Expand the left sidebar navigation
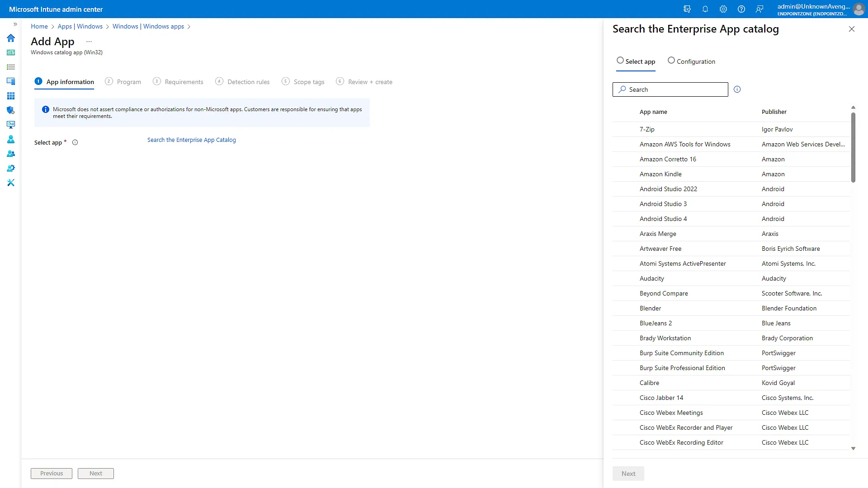 pyautogui.click(x=15, y=24)
